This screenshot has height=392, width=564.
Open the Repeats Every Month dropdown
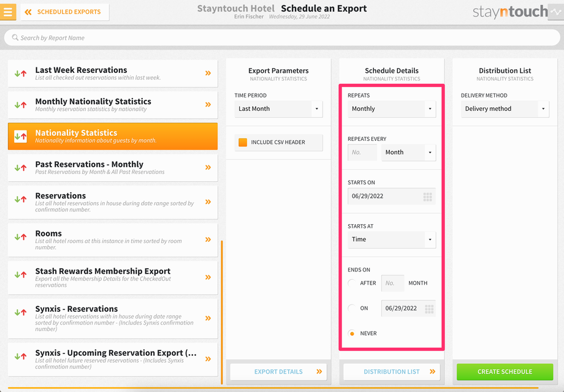[x=409, y=153]
